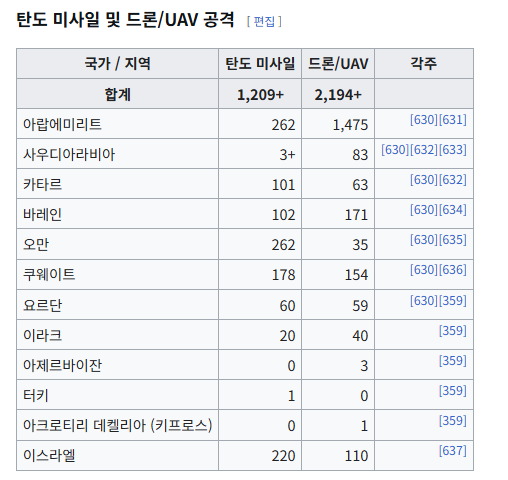Open footnote [632] in the 사우디아라비아 row
The image size is (508, 480).
424,149
